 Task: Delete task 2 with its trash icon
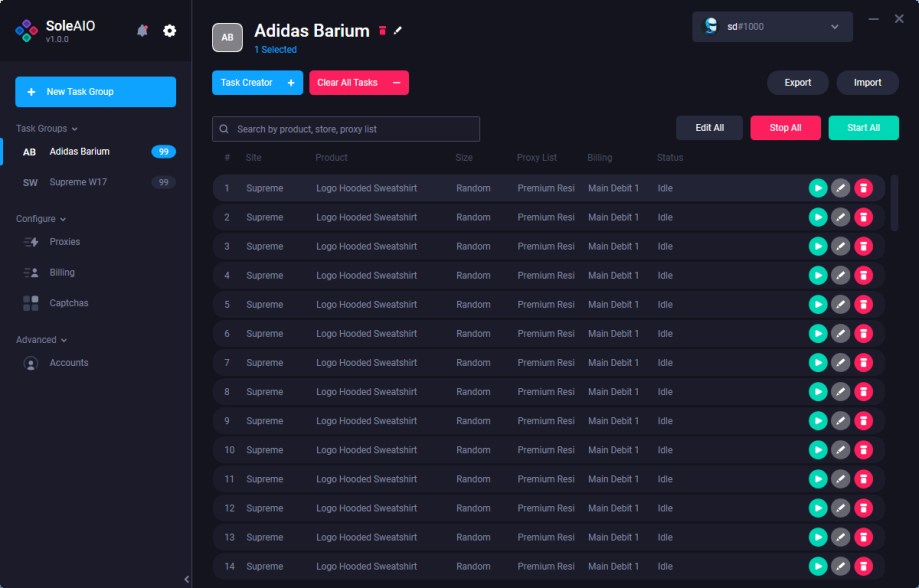[x=863, y=217]
